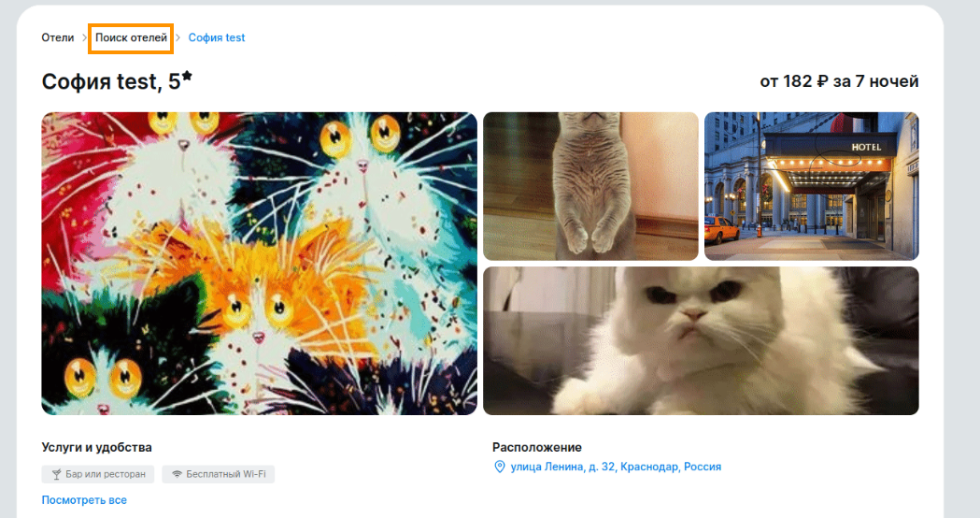
Task: Click the map pin location icon
Action: coord(500,467)
